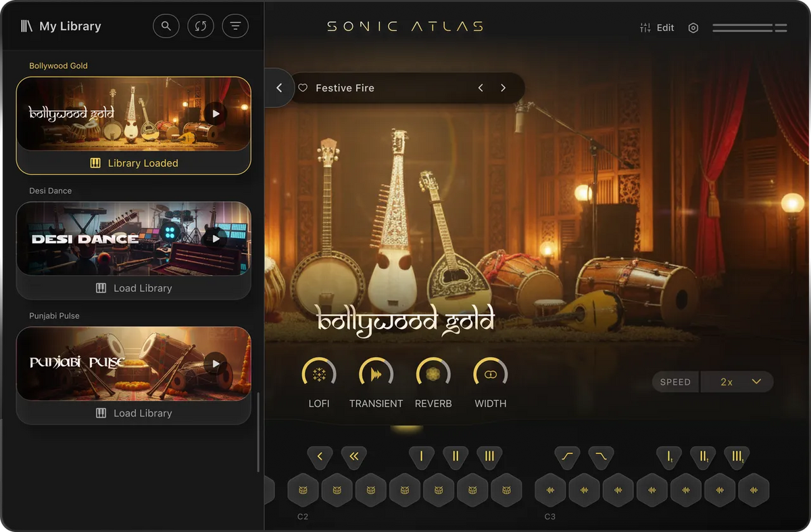Open the Speed 2x dropdown
The height and width of the screenshot is (532, 811).
coord(737,381)
